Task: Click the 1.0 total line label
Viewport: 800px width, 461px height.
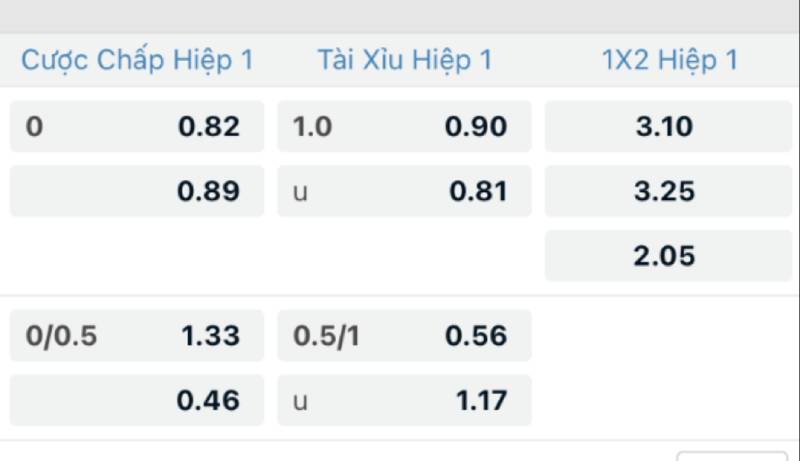Action: click(x=311, y=127)
